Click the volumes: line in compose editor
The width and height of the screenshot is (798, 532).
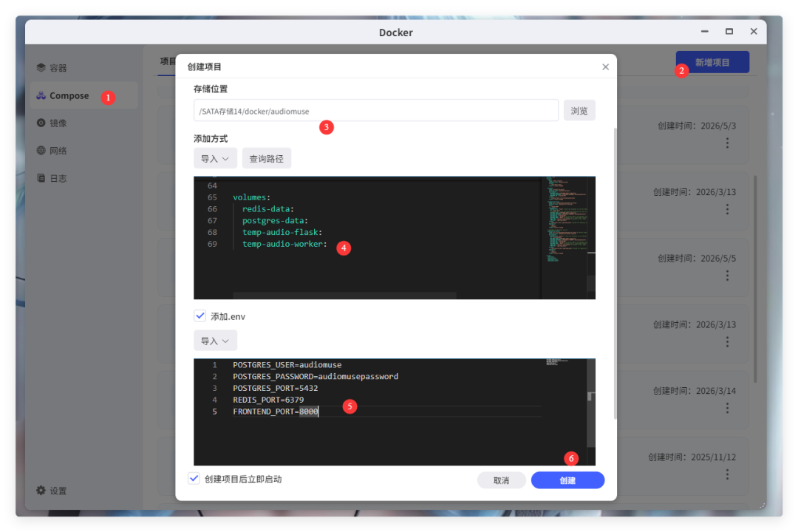tap(251, 197)
